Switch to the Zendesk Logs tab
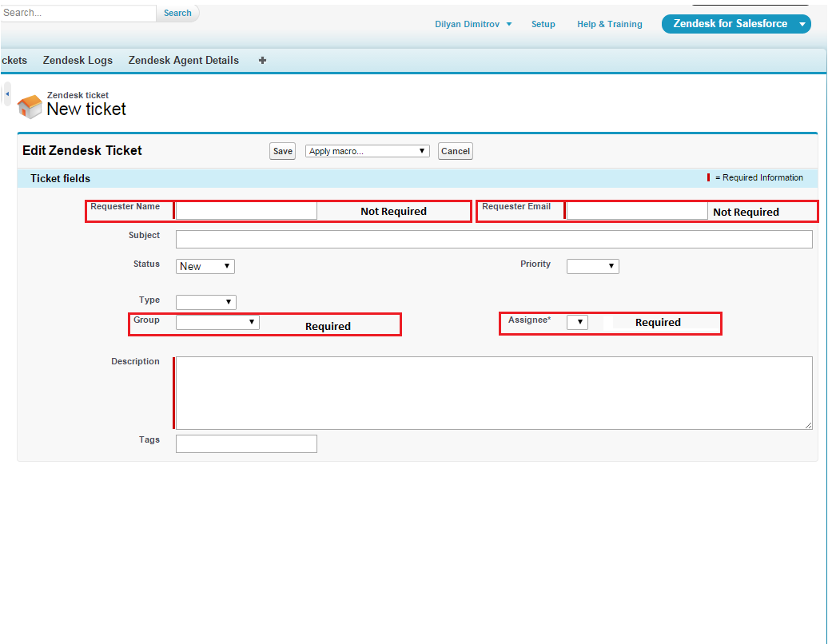 [78, 60]
